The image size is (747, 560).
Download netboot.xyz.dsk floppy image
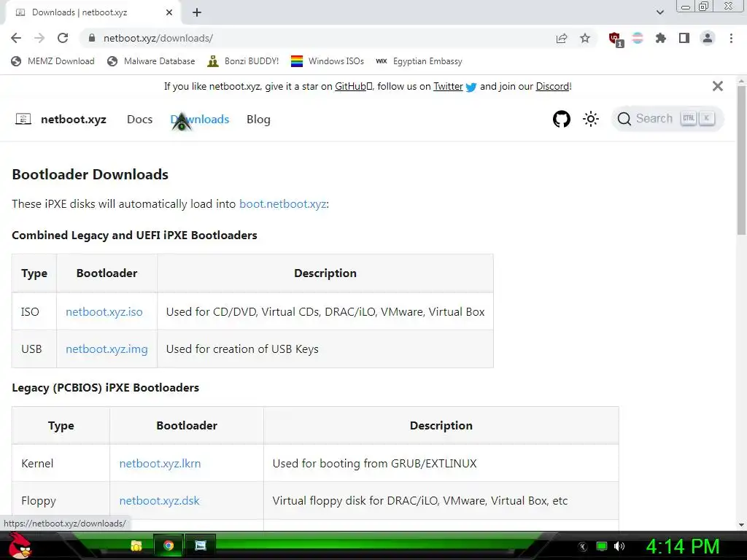coord(159,500)
